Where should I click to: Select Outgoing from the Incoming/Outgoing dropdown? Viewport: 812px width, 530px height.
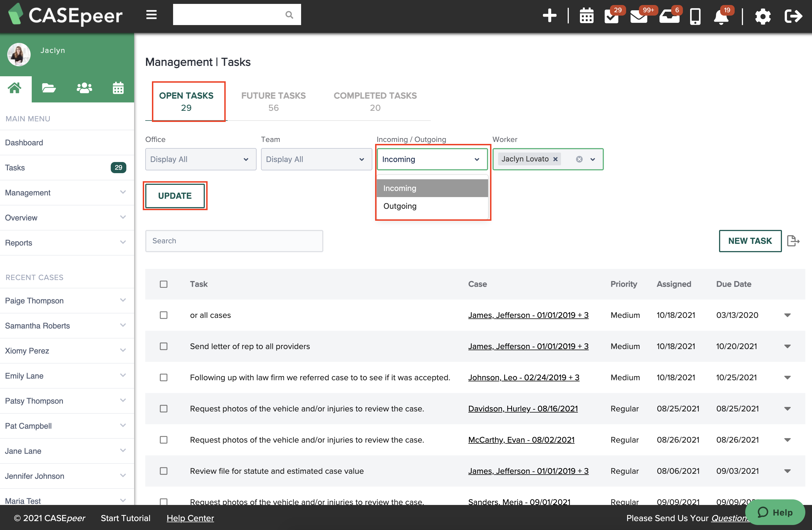pyautogui.click(x=400, y=206)
